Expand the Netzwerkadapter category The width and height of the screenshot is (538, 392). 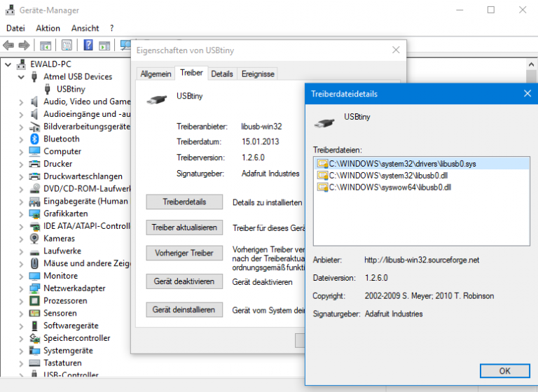[21, 288]
